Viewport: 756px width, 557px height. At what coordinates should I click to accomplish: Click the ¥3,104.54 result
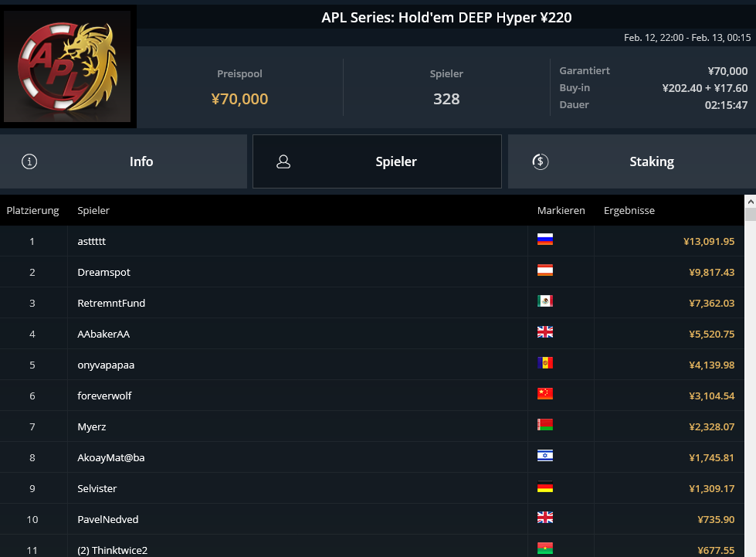click(712, 396)
